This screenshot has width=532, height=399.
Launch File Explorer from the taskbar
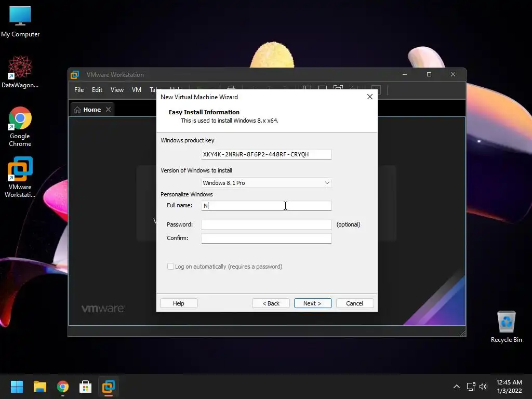pyautogui.click(x=39, y=387)
